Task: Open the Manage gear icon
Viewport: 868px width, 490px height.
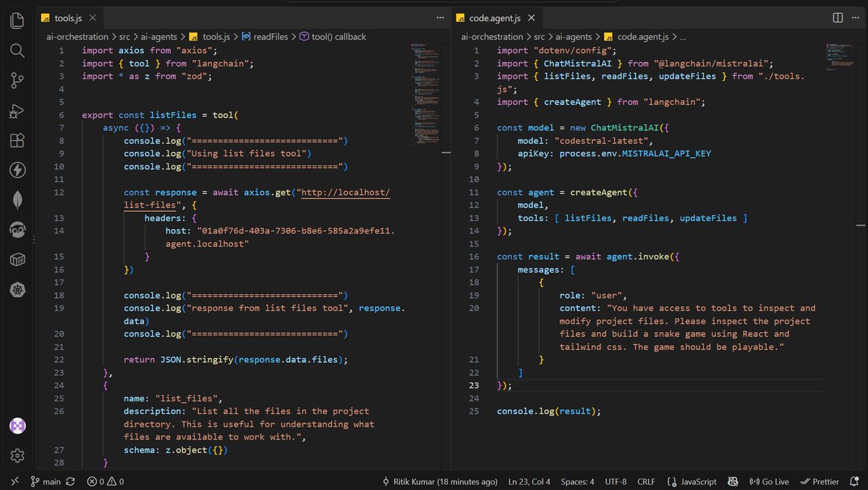Action: point(17,455)
